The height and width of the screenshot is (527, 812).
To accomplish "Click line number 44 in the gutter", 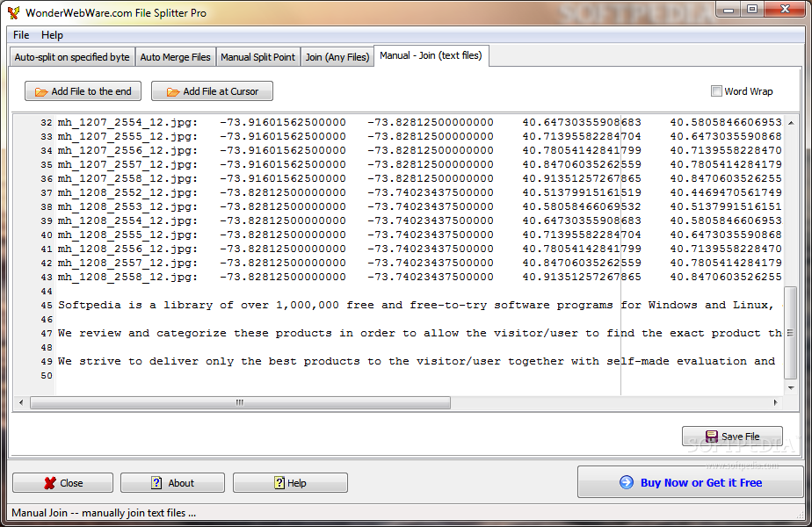I will 47,292.
